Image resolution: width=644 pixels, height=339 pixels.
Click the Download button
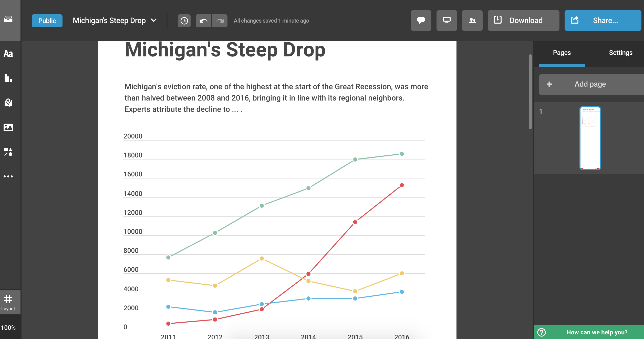[523, 21]
